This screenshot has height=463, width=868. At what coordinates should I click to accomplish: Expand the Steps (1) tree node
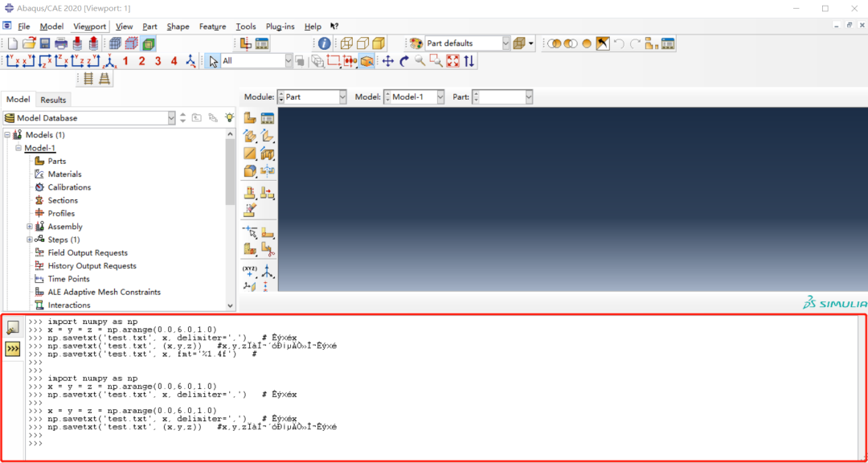(x=30, y=240)
